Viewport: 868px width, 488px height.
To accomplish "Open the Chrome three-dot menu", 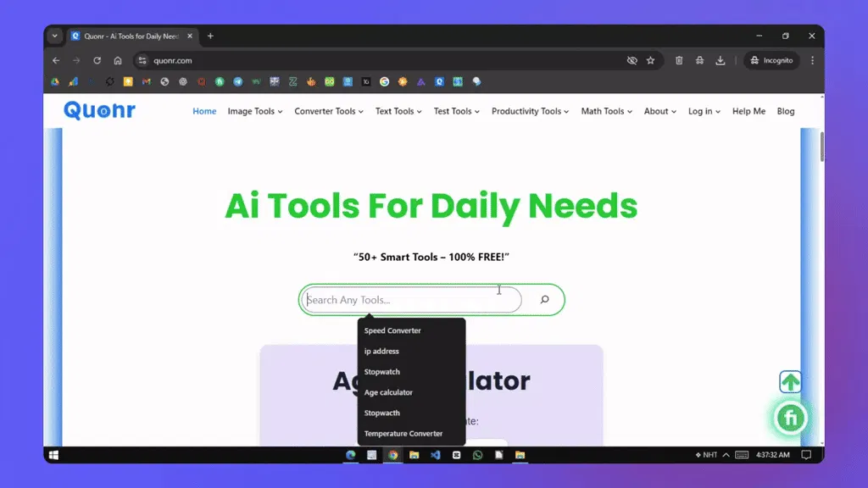I will click(x=812, y=60).
